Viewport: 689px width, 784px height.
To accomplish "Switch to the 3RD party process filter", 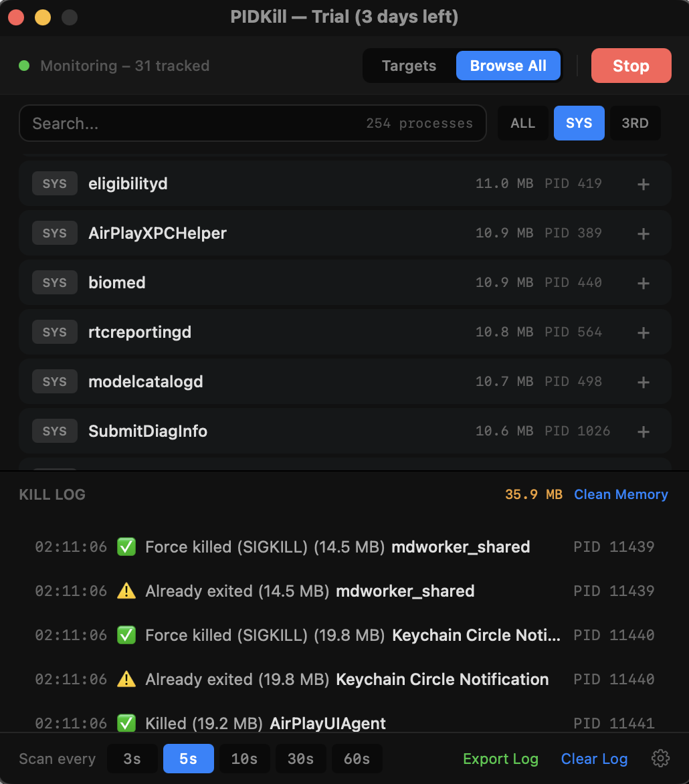I will (634, 123).
